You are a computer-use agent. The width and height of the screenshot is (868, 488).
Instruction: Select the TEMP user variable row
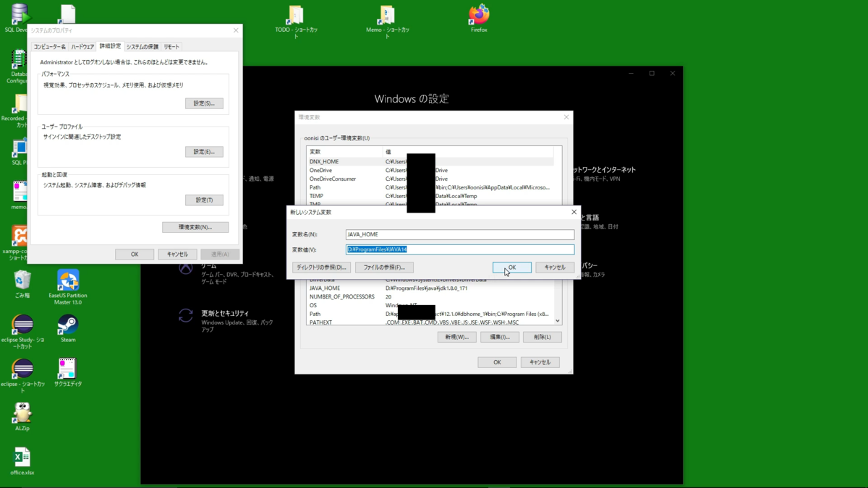430,196
